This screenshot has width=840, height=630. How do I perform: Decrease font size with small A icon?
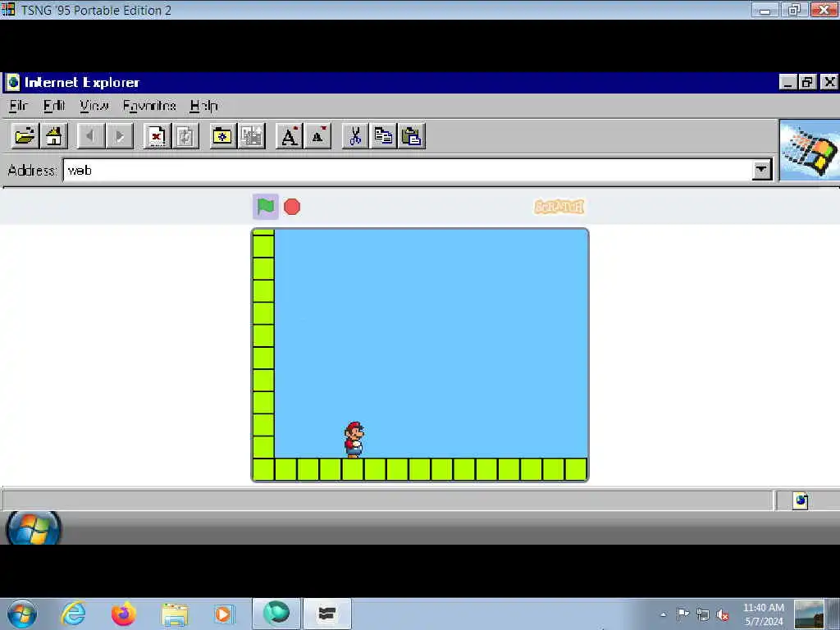pyautogui.click(x=317, y=136)
